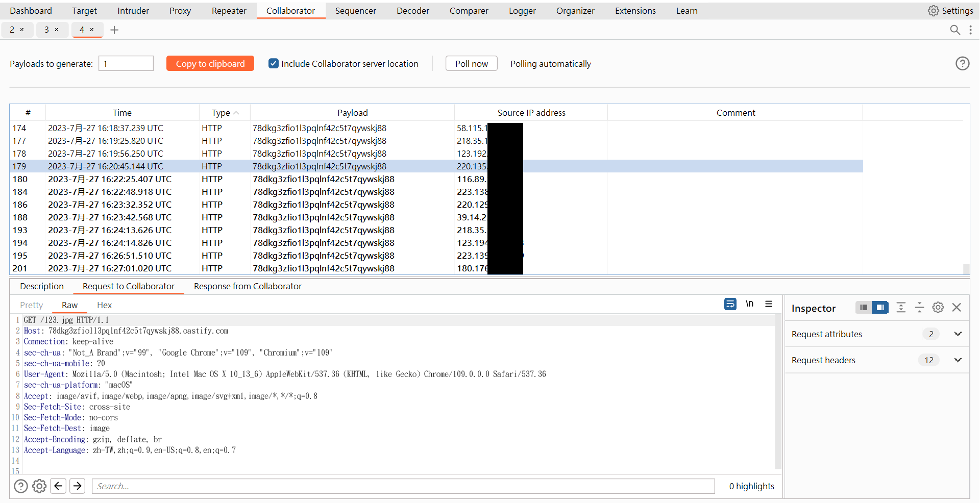Focus the bottom Search field
The width and height of the screenshot is (980, 503).
[x=403, y=486]
